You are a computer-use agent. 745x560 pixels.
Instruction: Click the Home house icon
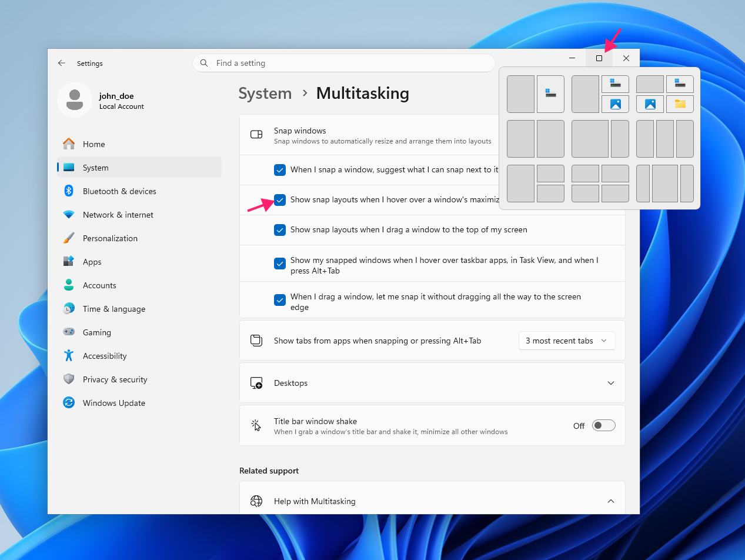click(x=69, y=144)
